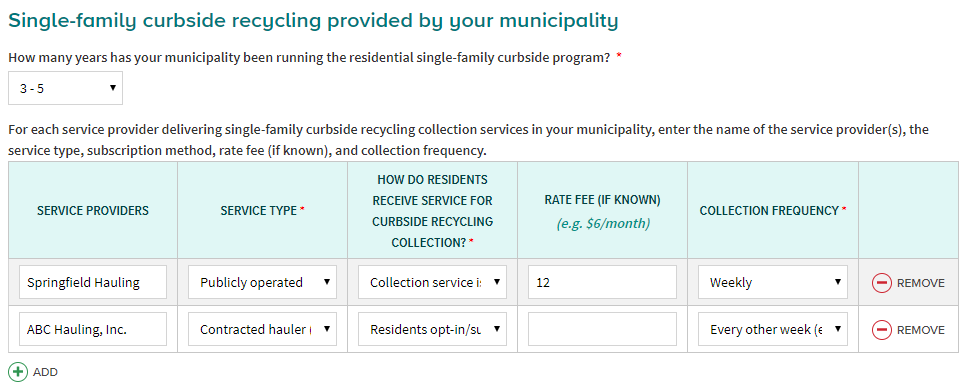Open the years running program dropdown
The image size is (970, 392).
pos(66,88)
